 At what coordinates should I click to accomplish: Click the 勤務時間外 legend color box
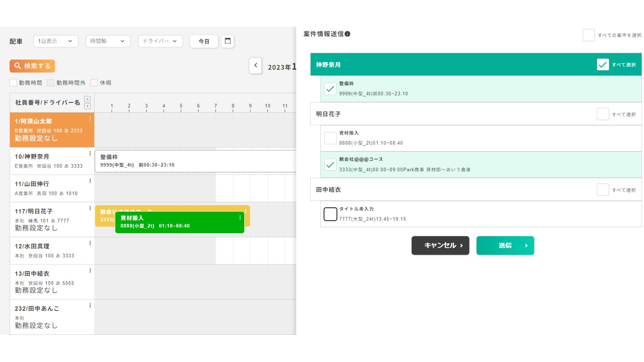51,83
